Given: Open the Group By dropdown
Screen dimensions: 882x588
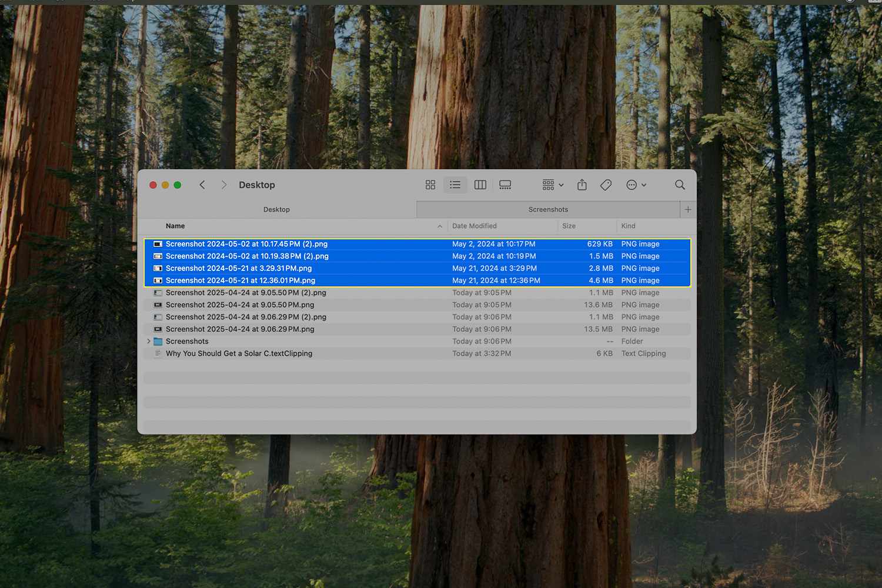Looking at the screenshot, I should pos(553,185).
